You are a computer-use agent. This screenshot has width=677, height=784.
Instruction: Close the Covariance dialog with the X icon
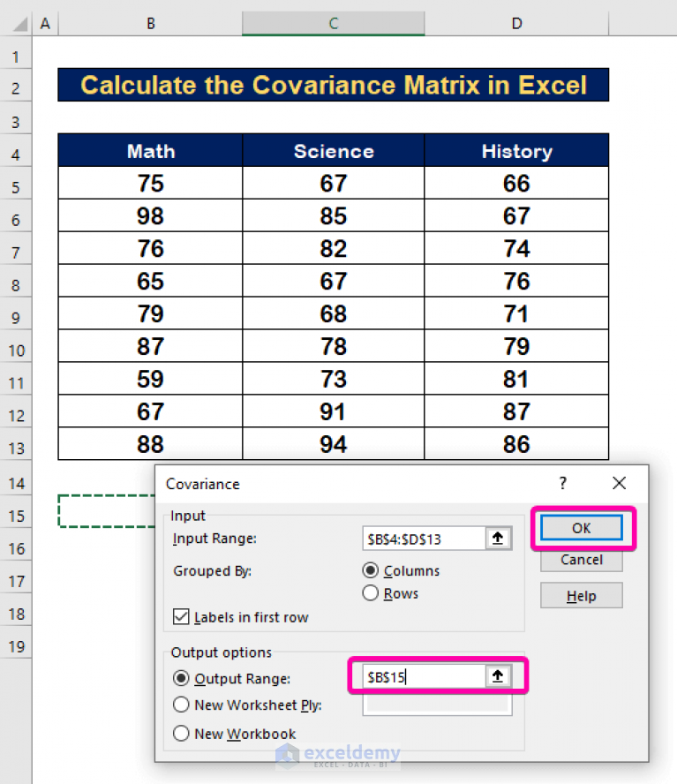pos(619,483)
